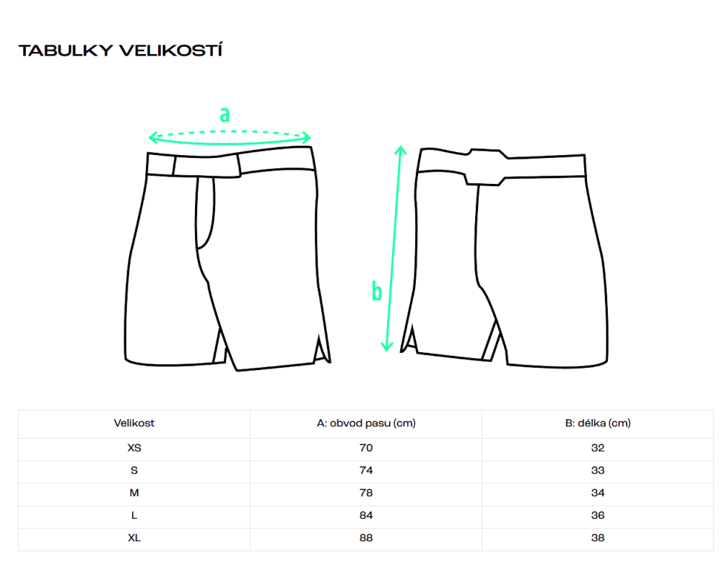722x588 pixels.
Task: Click length value '38' in XL row
Action: click(x=598, y=538)
